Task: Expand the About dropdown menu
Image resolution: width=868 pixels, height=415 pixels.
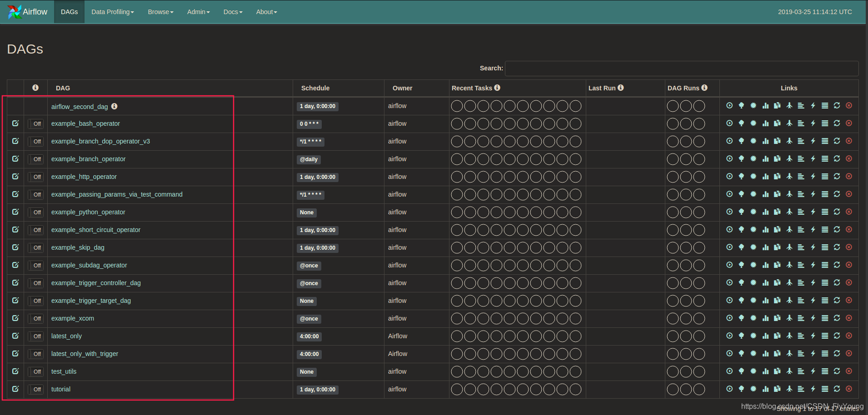Action: coord(266,12)
